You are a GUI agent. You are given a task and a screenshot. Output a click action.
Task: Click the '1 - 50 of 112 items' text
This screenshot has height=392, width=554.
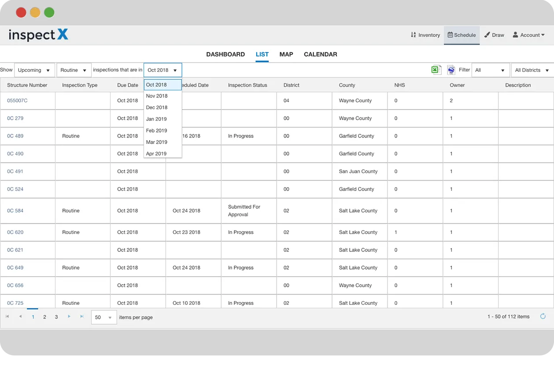[508, 316]
